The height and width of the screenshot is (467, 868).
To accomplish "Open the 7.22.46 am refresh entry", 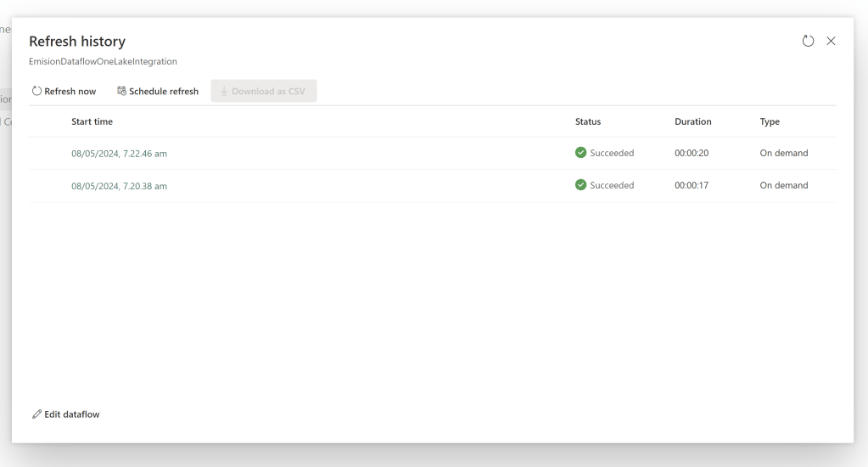I will 119,154.
